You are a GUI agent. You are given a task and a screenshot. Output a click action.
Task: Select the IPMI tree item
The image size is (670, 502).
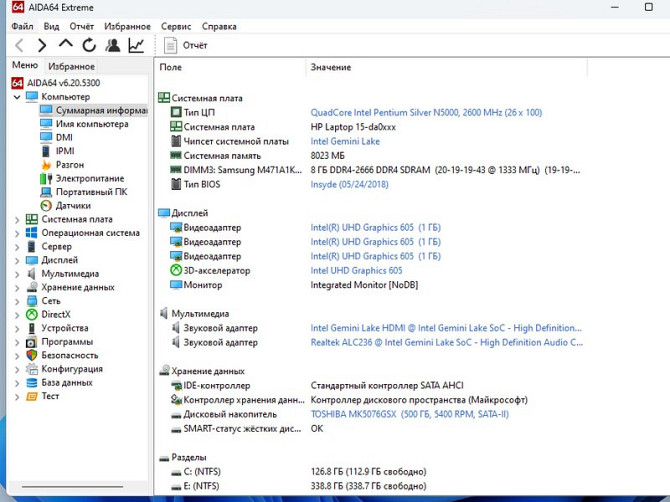(57, 151)
